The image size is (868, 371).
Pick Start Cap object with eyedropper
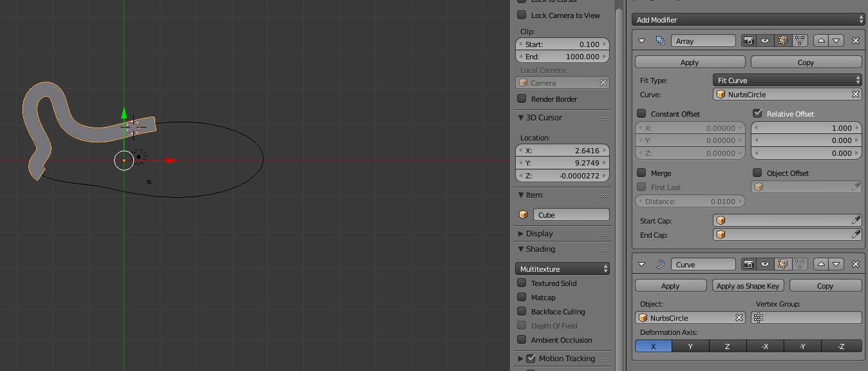coord(856,220)
